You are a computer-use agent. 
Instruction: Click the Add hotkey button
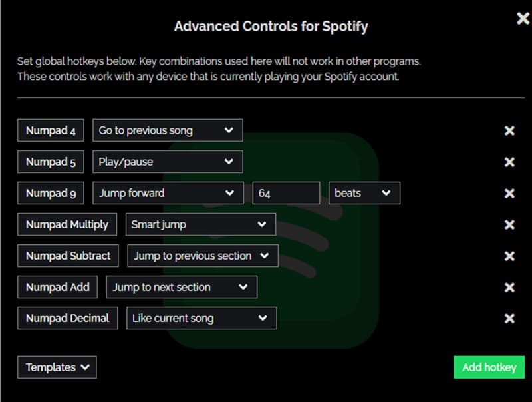point(489,367)
